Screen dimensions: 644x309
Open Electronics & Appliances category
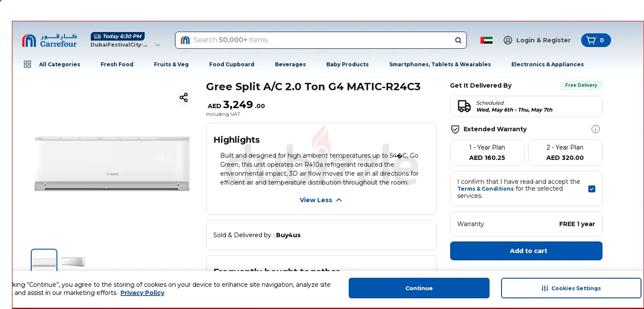pos(548,65)
